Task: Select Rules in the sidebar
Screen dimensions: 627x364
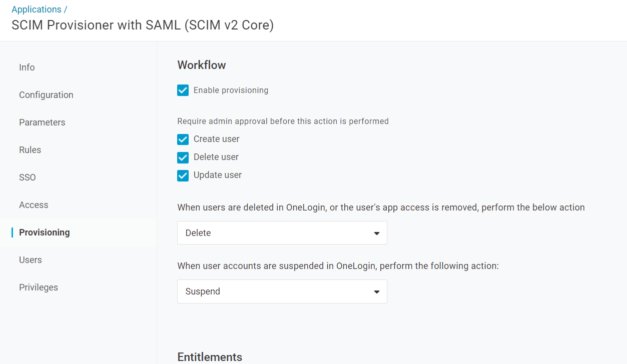Action: click(30, 150)
